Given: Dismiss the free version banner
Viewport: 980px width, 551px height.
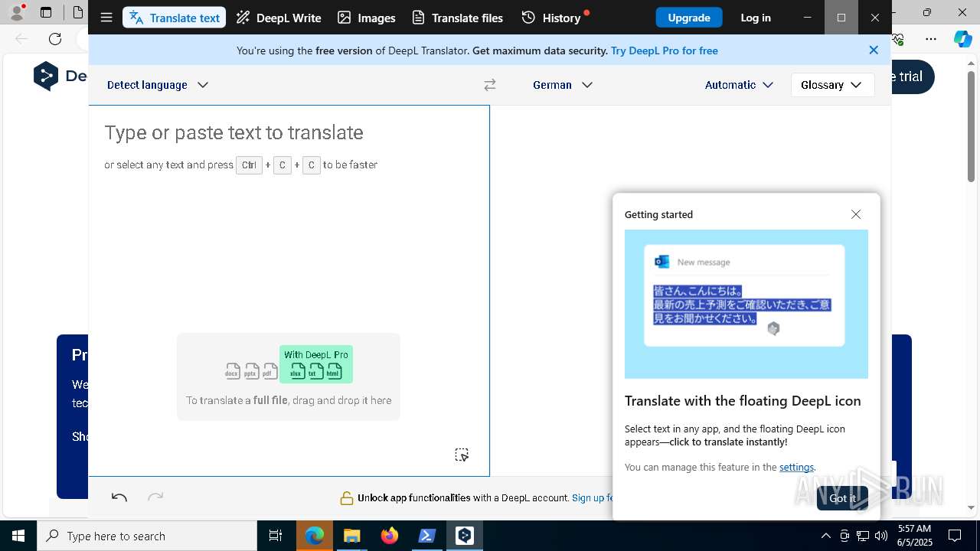Looking at the screenshot, I should [x=874, y=50].
